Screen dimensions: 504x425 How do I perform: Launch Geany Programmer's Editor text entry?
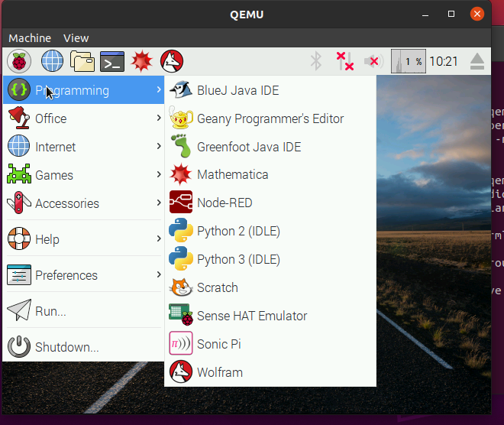(270, 118)
